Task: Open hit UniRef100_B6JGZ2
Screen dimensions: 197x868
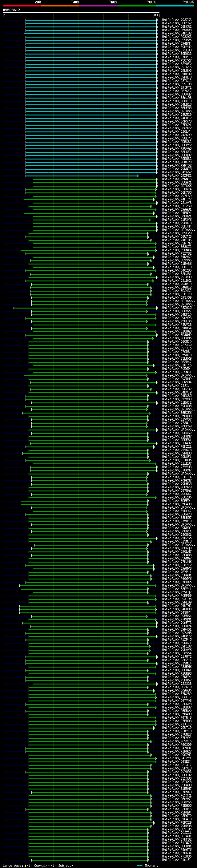Action: (x=177, y=247)
